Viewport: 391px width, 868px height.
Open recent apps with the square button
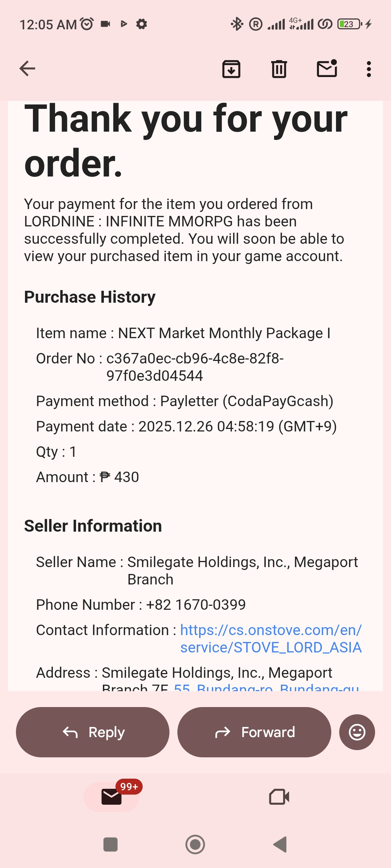[110, 844]
